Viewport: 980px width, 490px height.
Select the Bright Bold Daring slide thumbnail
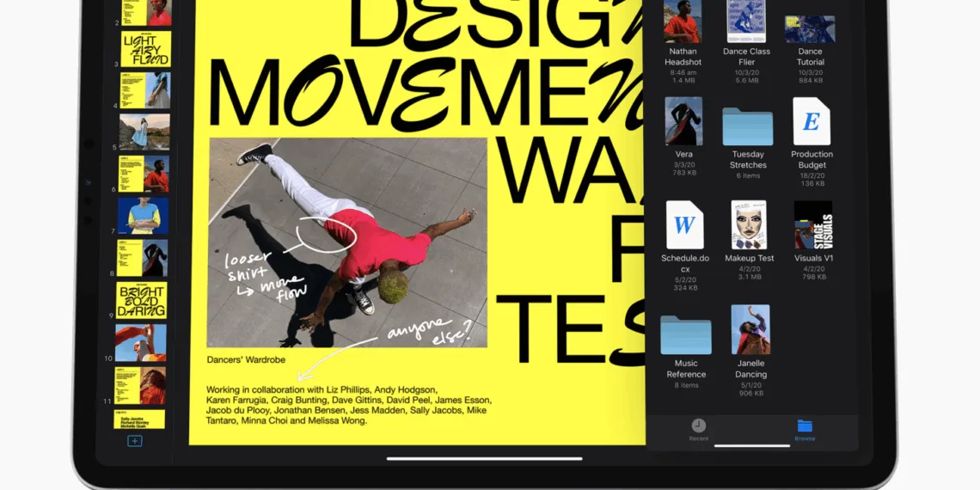[142, 300]
